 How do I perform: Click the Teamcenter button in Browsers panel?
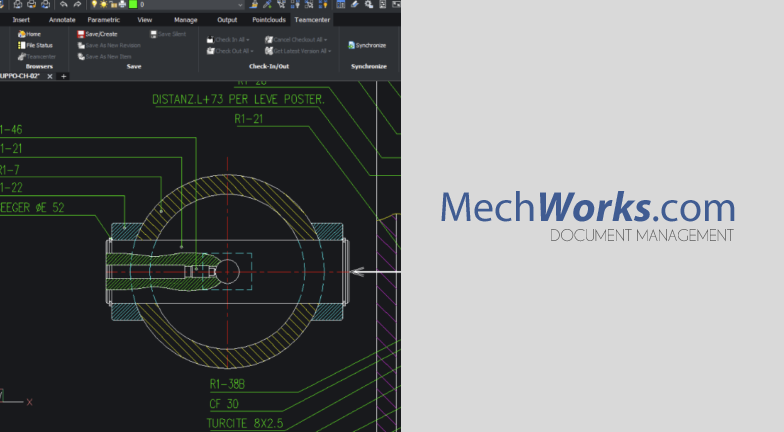(36, 56)
